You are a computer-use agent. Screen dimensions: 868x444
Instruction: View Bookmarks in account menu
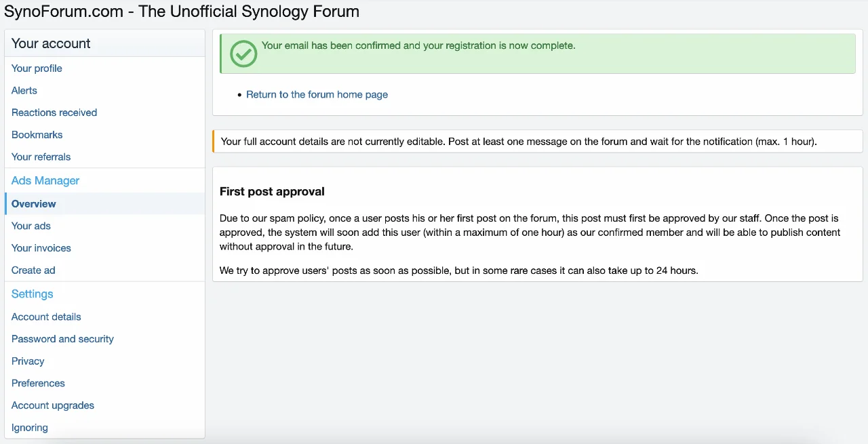pyautogui.click(x=37, y=134)
